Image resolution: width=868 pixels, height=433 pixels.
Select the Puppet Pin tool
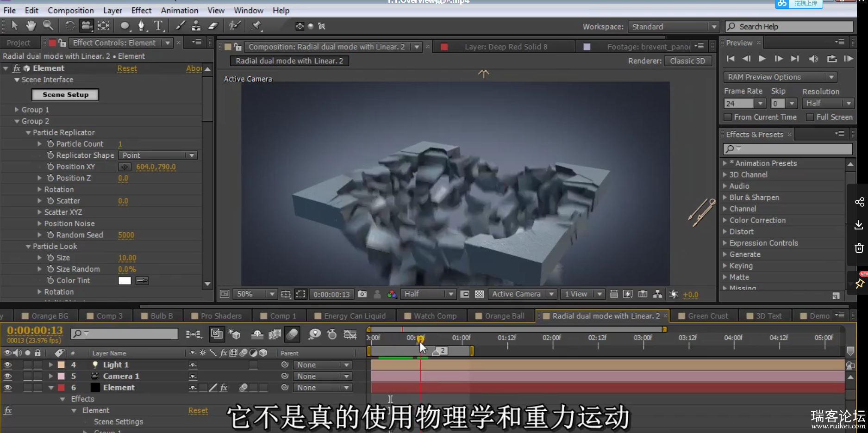tap(256, 26)
